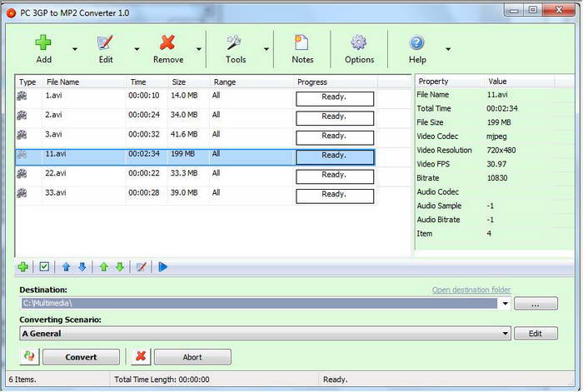Screen dimensions: 583x392
Task: Select file name 22.avi
Action: pyautogui.click(x=56, y=173)
